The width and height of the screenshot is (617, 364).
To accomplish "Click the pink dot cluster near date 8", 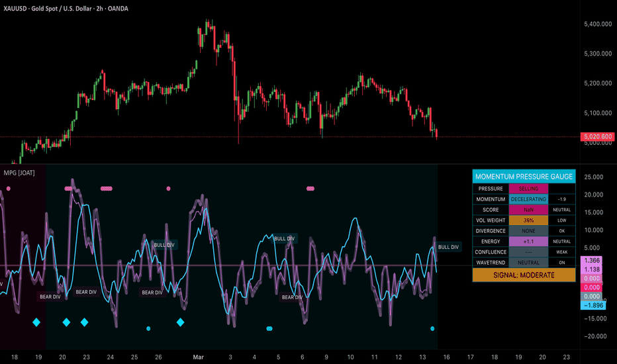I will (x=310, y=189).
